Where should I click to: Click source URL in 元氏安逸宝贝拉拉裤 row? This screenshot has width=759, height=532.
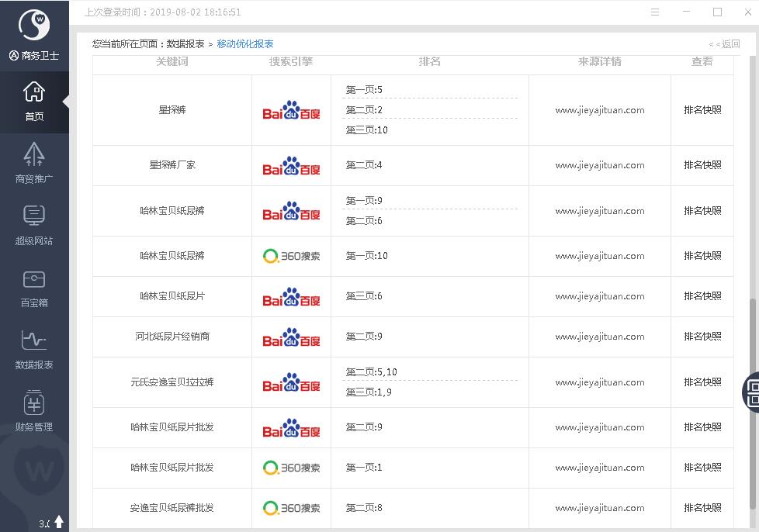[599, 382]
